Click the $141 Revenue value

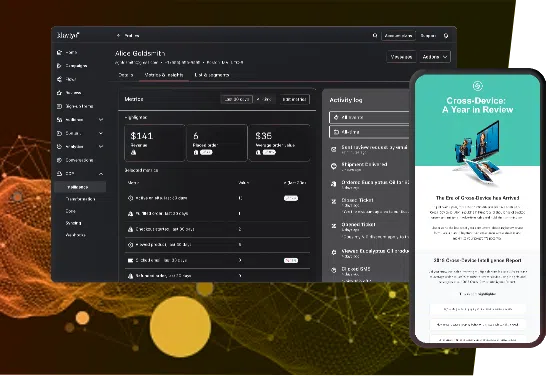(141, 136)
